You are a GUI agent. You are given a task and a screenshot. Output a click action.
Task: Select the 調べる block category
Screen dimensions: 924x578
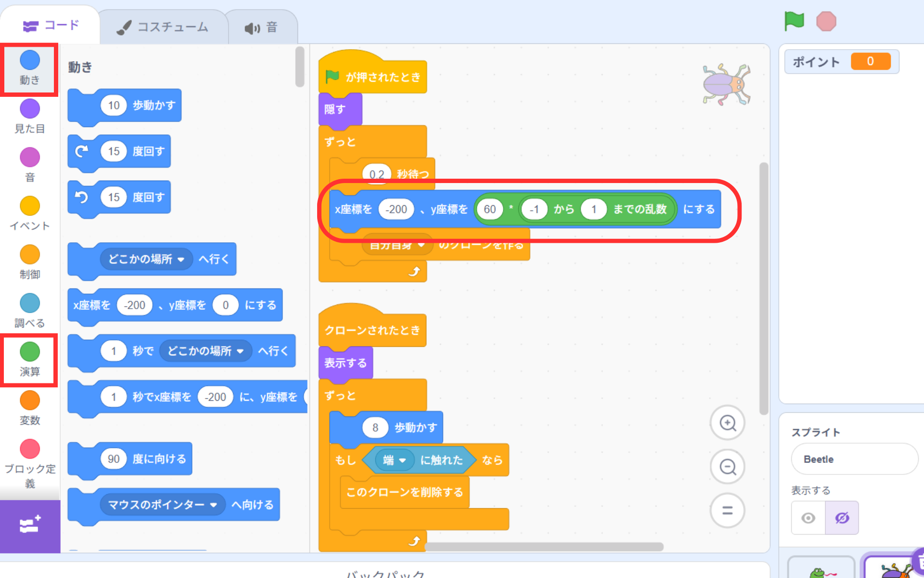click(30, 311)
